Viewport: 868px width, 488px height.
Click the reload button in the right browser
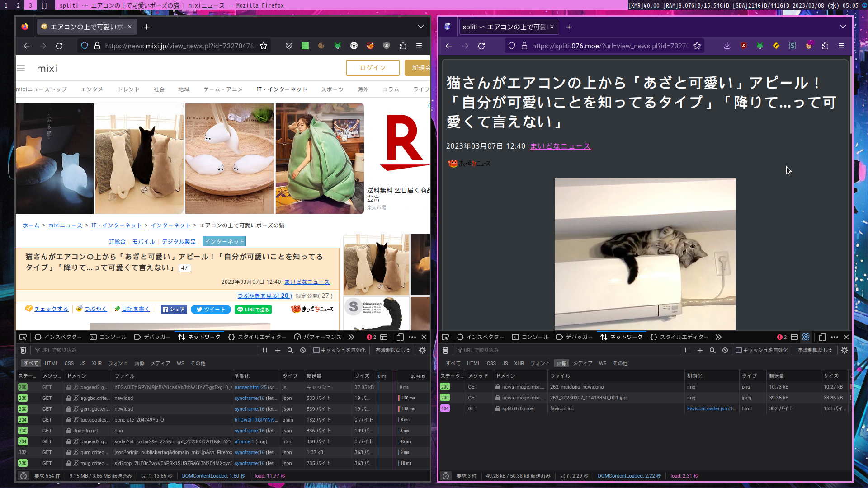click(x=481, y=46)
